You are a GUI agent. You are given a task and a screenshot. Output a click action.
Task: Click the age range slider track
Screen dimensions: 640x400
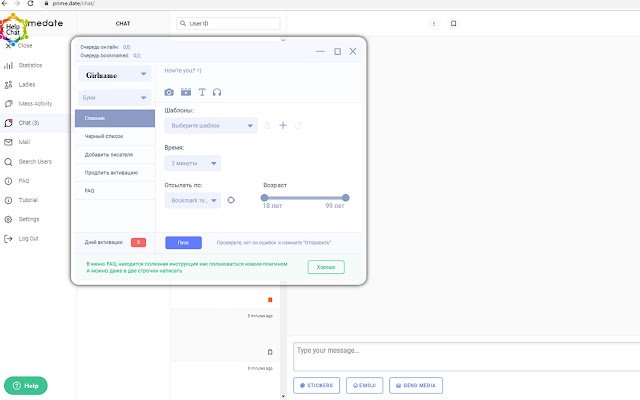tap(305, 198)
